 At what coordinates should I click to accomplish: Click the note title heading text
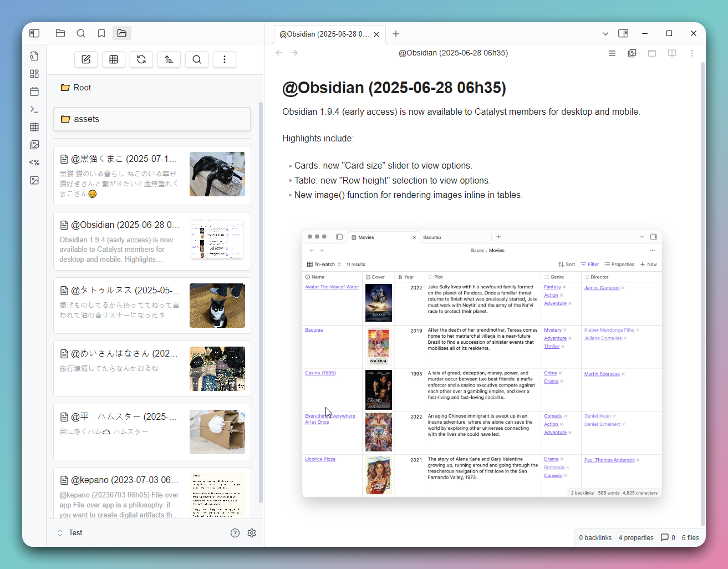394,88
